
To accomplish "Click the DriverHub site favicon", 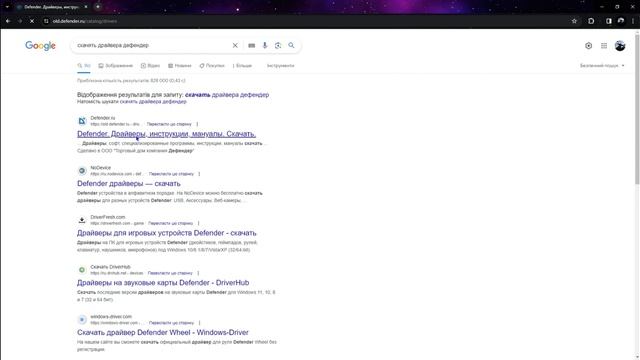I will 82,270.
